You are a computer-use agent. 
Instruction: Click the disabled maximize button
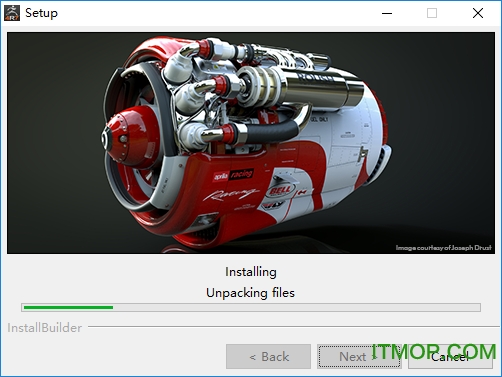click(x=432, y=13)
